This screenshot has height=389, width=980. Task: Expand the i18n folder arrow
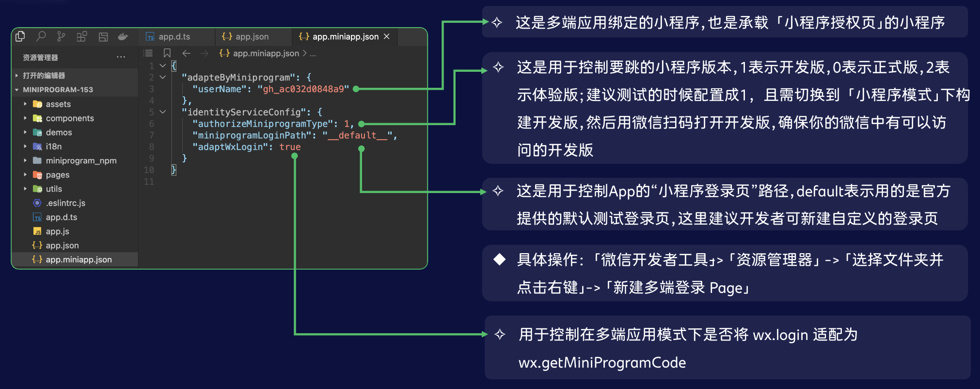[x=25, y=146]
